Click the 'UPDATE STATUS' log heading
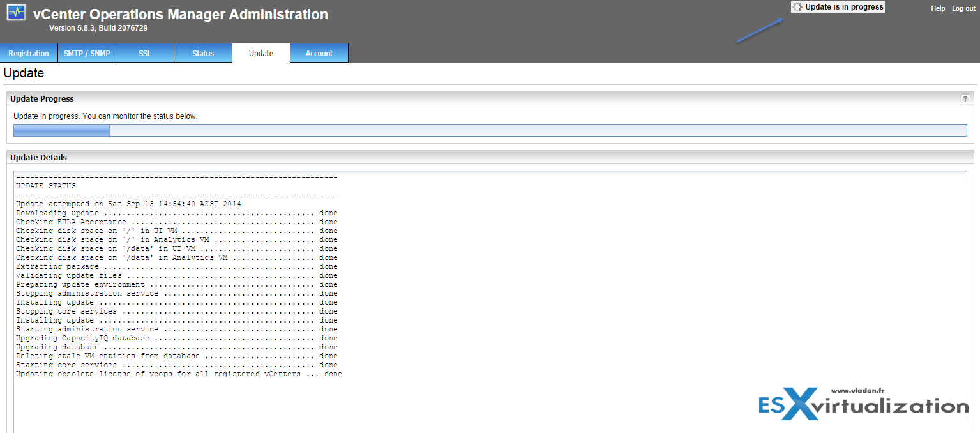 pyautogui.click(x=46, y=186)
